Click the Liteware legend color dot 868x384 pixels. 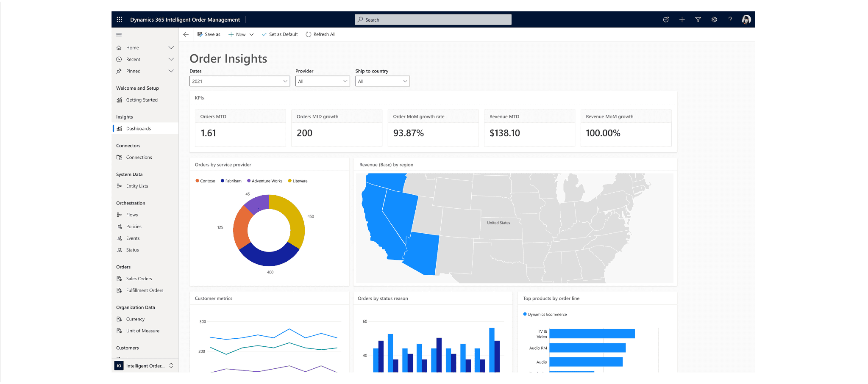coord(290,181)
